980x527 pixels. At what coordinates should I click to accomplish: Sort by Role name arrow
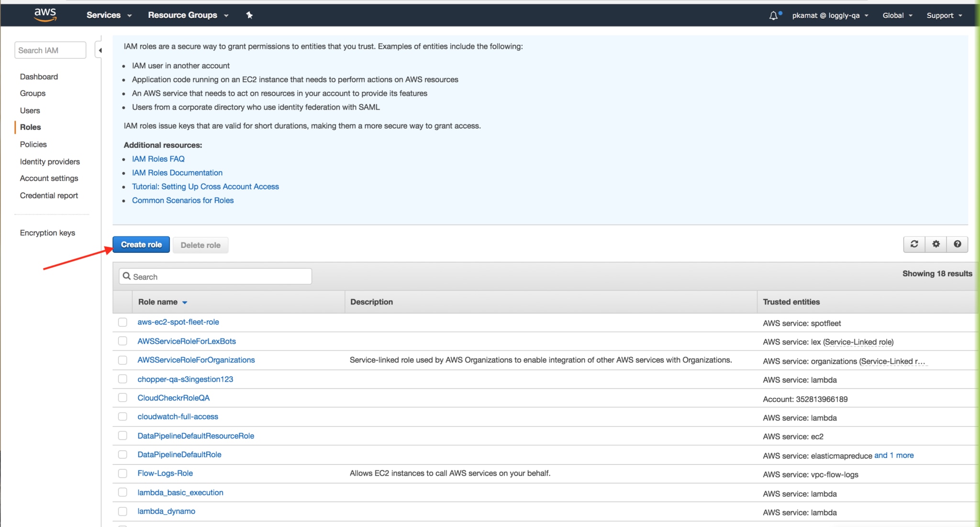[x=185, y=303]
